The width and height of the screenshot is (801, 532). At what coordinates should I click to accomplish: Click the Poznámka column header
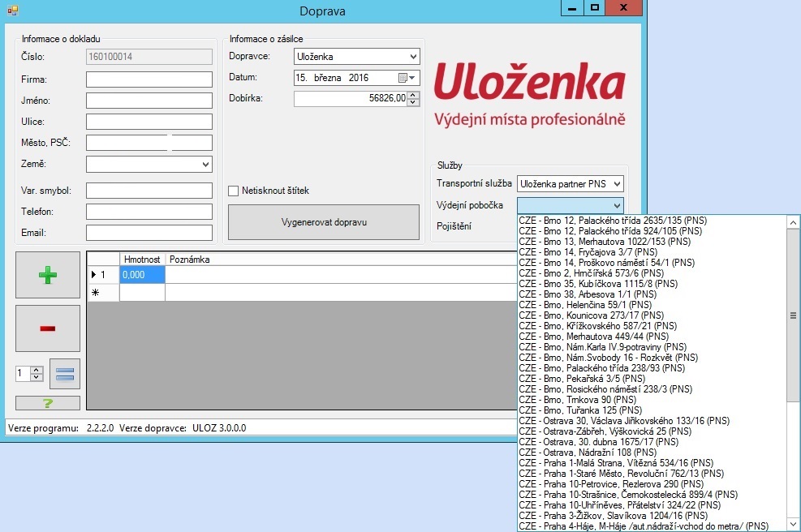[341, 260]
